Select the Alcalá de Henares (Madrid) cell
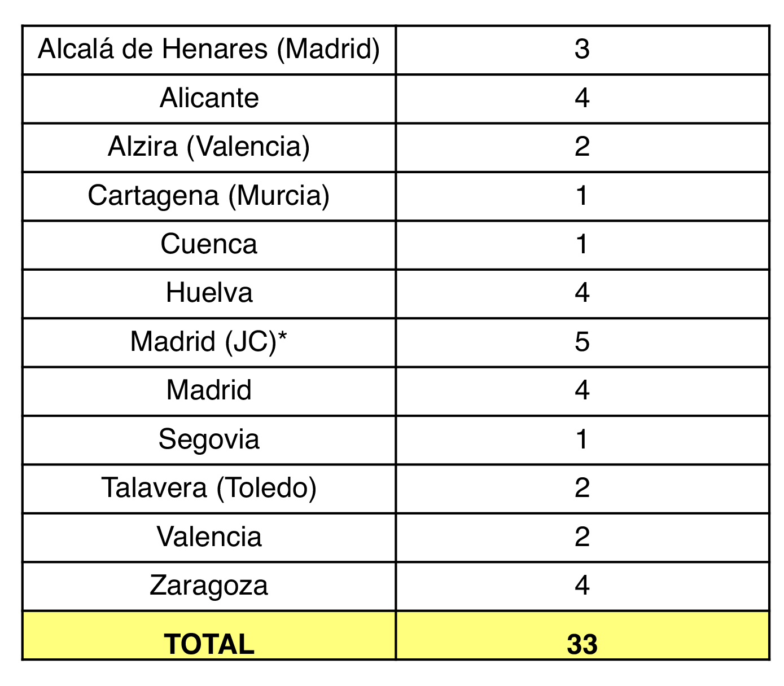The height and width of the screenshot is (686, 784). [209, 50]
